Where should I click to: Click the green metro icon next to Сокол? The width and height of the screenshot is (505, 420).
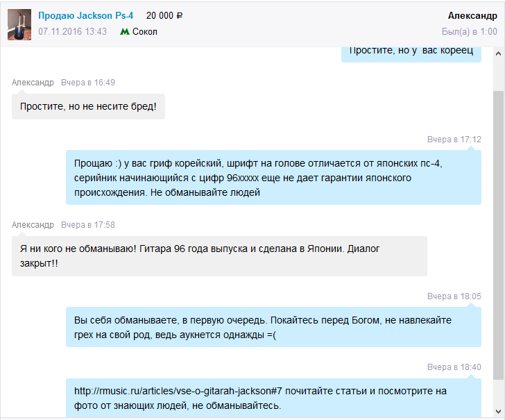tap(125, 32)
